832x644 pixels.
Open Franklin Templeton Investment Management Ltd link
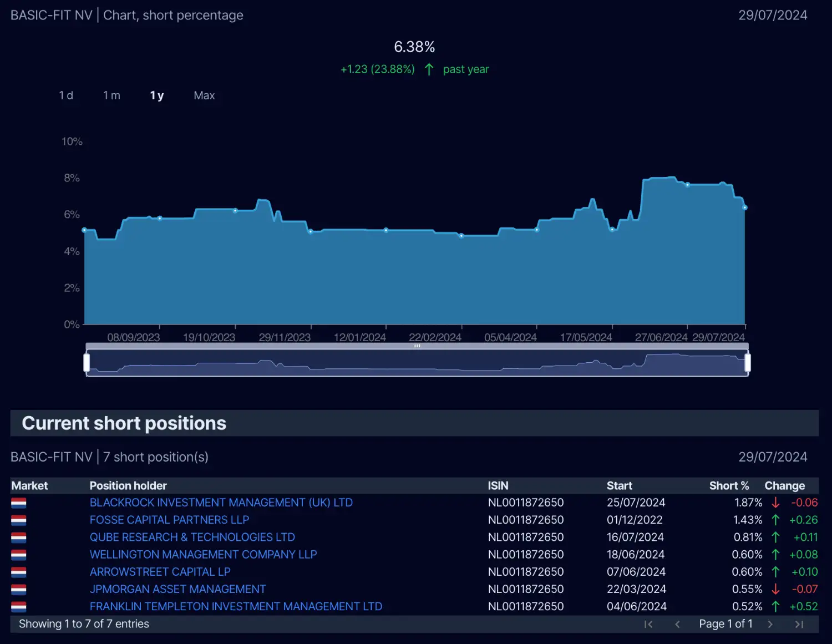pos(236,606)
